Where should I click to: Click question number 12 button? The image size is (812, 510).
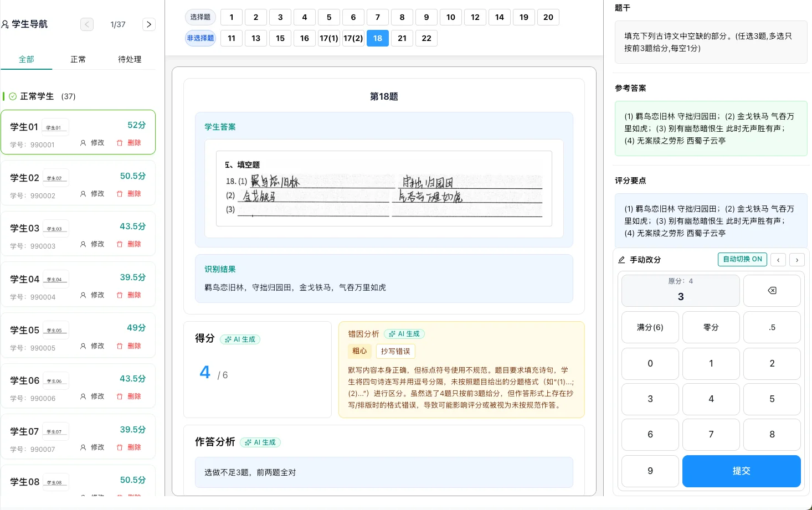point(475,17)
